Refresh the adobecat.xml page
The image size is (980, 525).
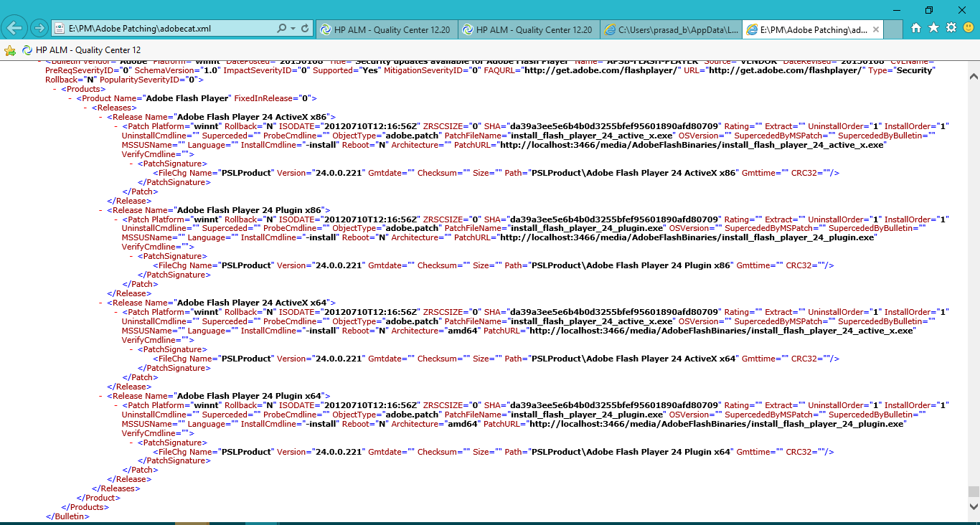pyautogui.click(x=306, y=29)
